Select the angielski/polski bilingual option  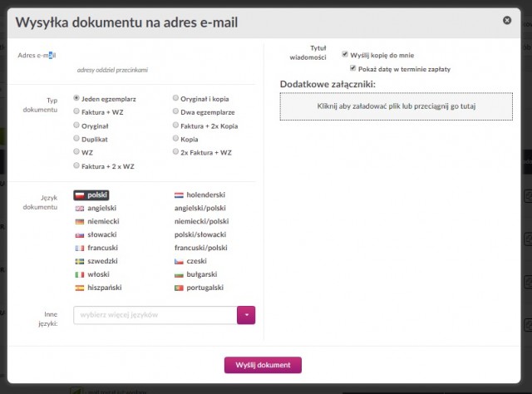click(x=200, y=208)
